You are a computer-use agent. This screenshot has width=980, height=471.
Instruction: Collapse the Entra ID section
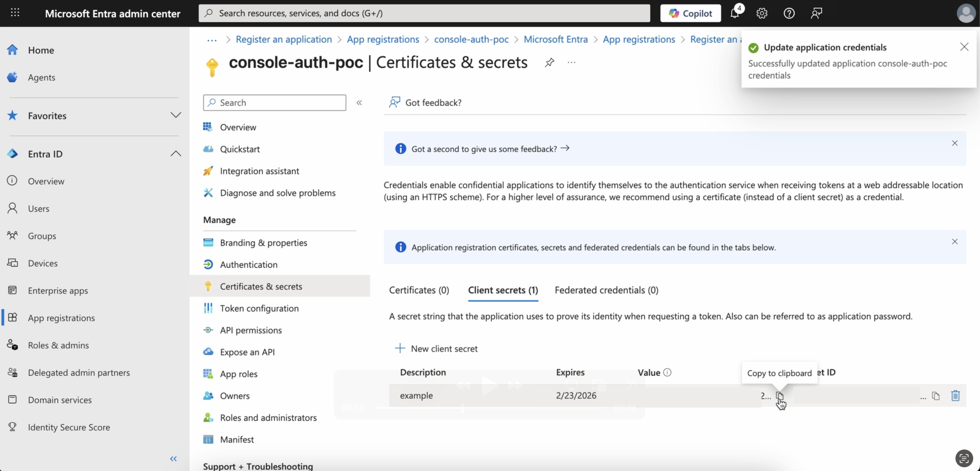(x=175, y=154)
